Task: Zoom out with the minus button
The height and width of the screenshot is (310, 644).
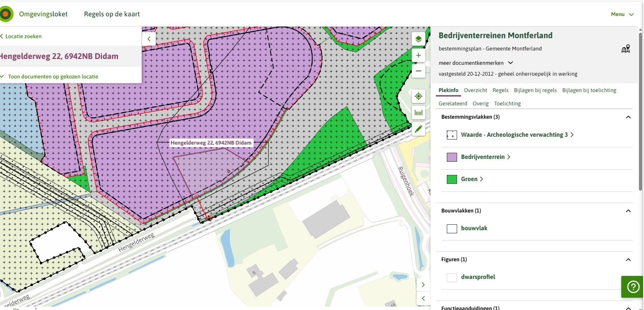Action: tap(419, 71)
